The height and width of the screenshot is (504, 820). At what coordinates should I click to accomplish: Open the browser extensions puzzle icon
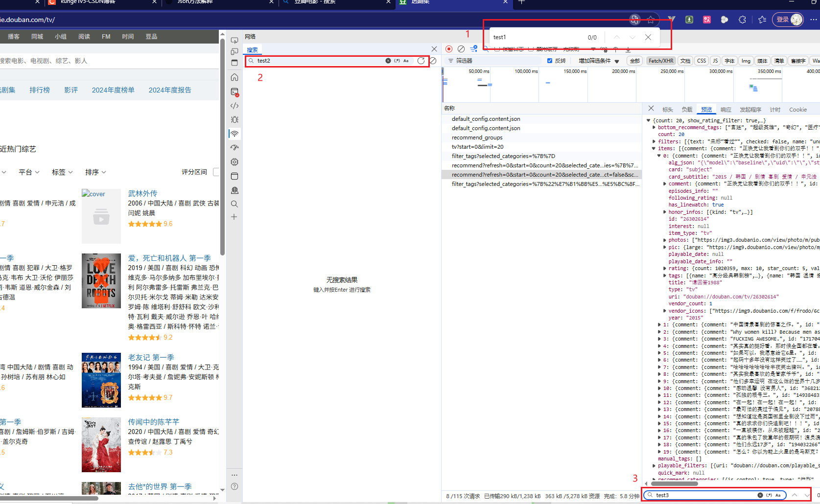pos(743,20)
